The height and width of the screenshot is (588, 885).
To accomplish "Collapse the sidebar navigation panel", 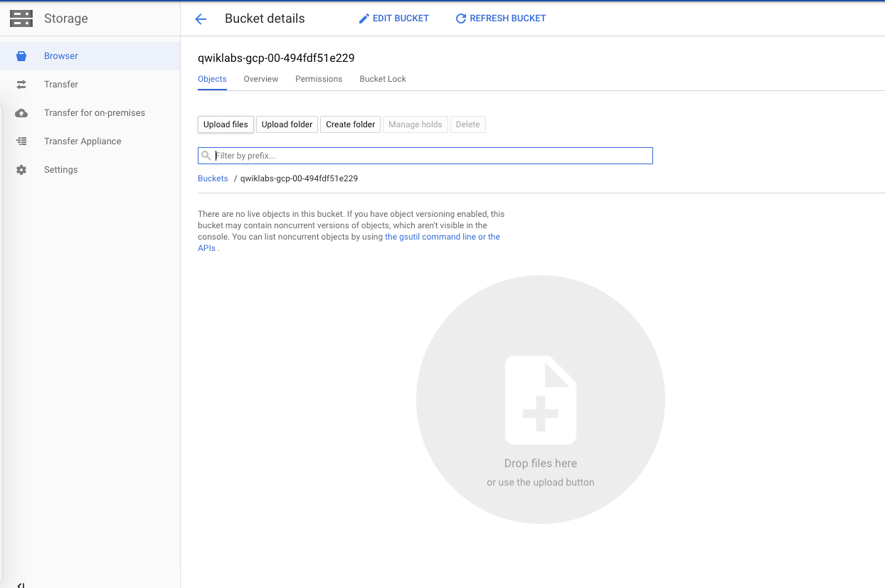I will (x=21, y=584).
